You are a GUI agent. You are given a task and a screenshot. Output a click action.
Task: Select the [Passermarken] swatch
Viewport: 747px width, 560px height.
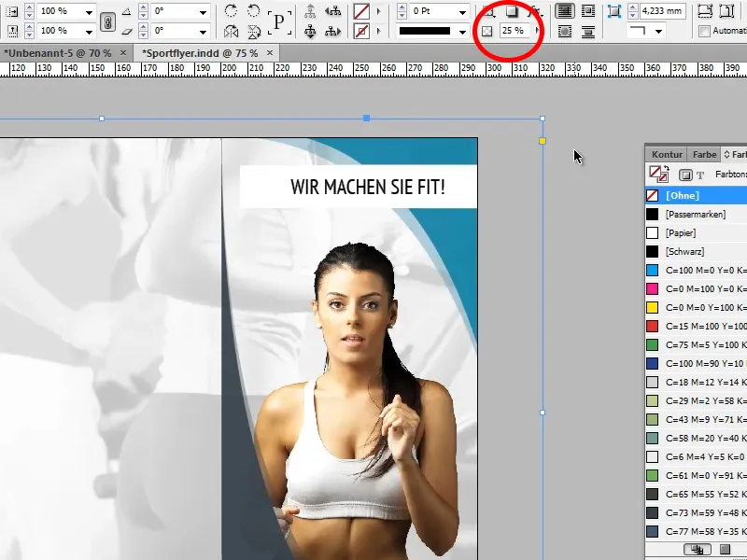coord(696,215)
